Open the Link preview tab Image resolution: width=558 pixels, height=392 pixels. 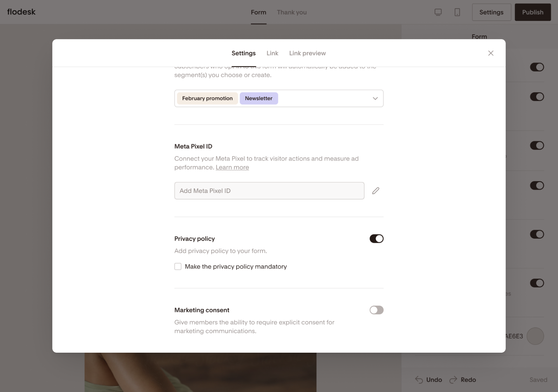[307, 53]
